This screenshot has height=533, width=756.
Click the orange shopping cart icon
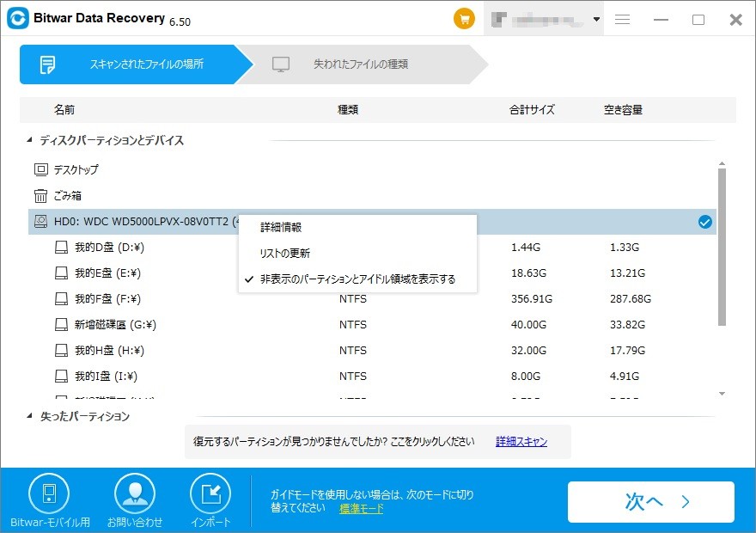465,19
